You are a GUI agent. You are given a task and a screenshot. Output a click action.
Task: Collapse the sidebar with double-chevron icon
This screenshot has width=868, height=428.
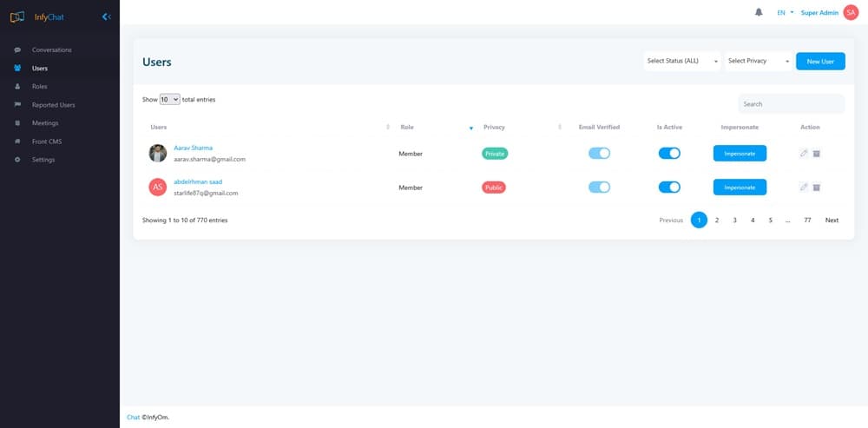106,16
